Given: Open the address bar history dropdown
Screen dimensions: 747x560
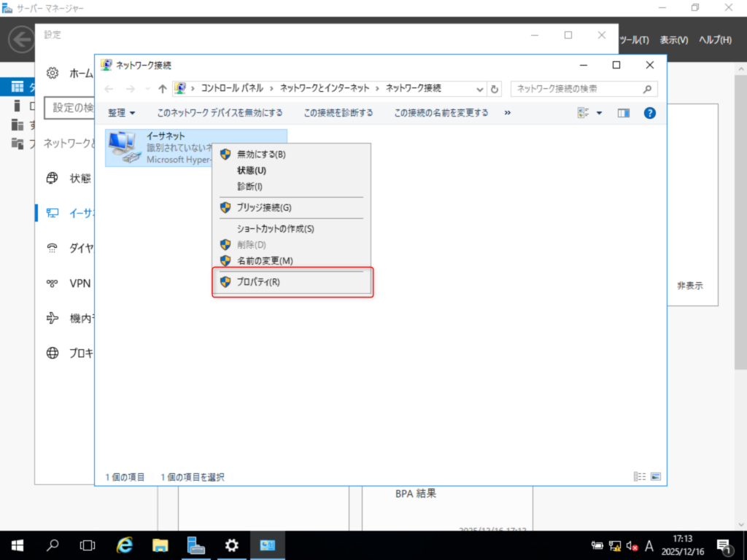Looking at the screenshot, I should pyautogui.click(x=479, y=89).
